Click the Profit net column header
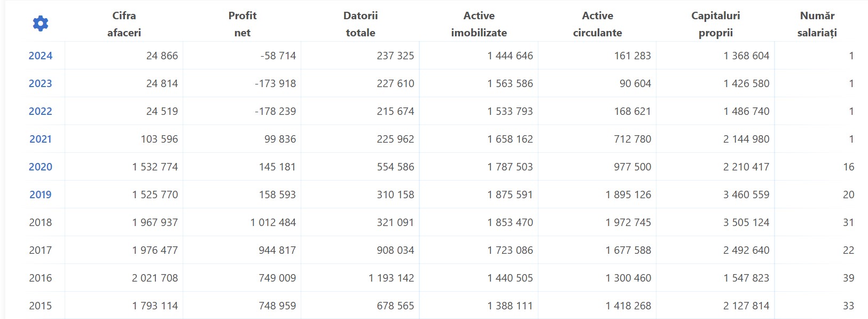This screenshot has width=868, height=319. 243,24
